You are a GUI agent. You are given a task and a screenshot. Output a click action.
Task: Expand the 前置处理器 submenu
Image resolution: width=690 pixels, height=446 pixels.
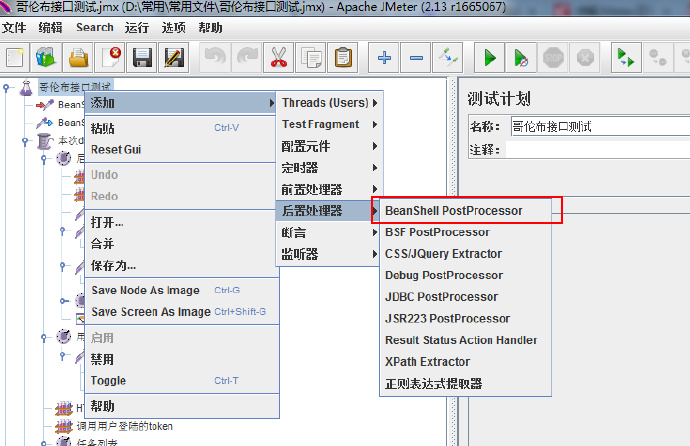(x=329, y=190)
